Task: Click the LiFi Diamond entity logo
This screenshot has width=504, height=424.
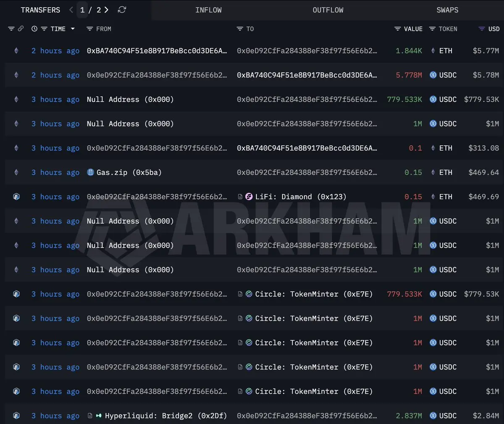Action: (x=249, y=197)
